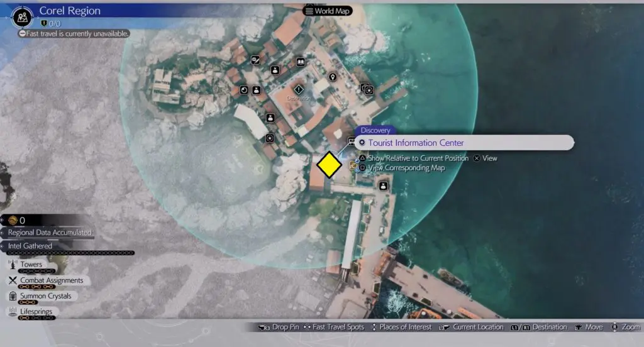Click the Lifesprings fountain icon

point(13,312)
